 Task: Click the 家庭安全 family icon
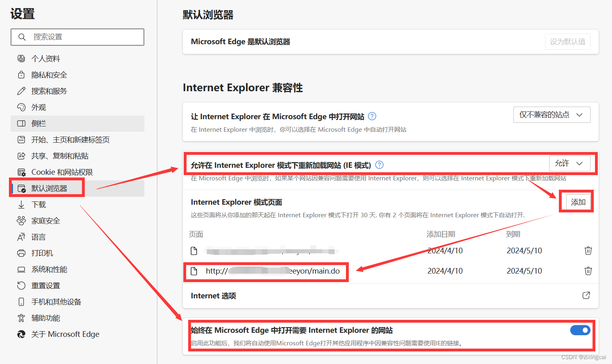[21, 221]
